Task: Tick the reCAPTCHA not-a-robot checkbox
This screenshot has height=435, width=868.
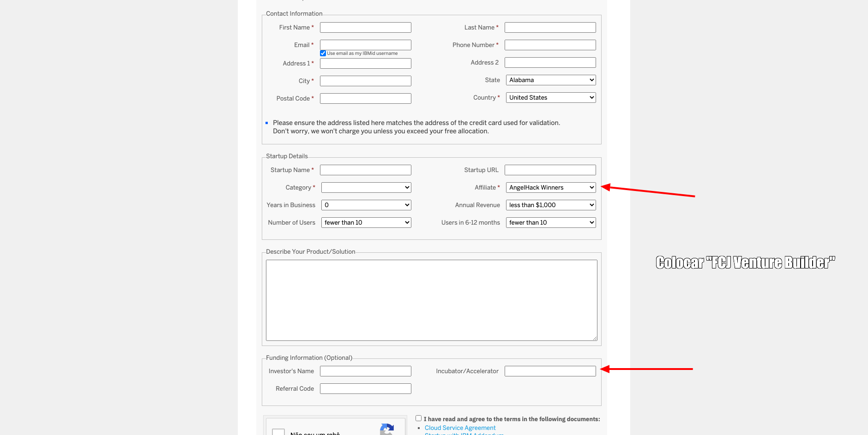Action: [278, 432]
